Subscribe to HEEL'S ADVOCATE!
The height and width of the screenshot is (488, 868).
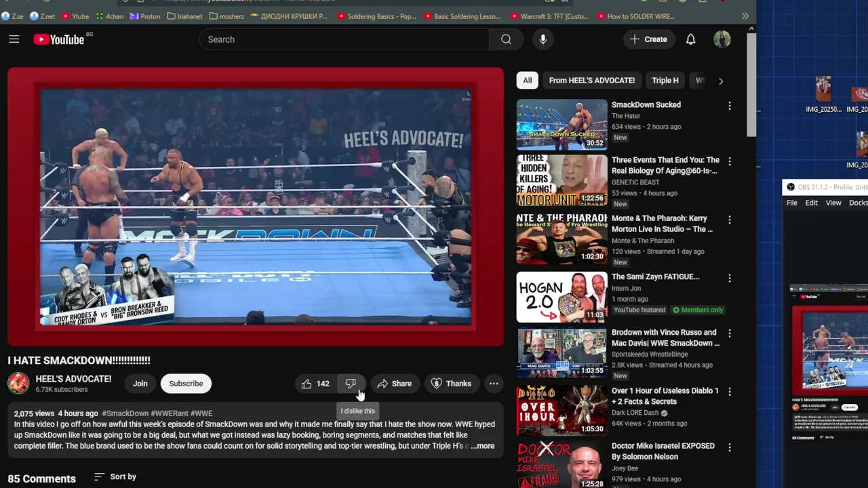(186, 384)
